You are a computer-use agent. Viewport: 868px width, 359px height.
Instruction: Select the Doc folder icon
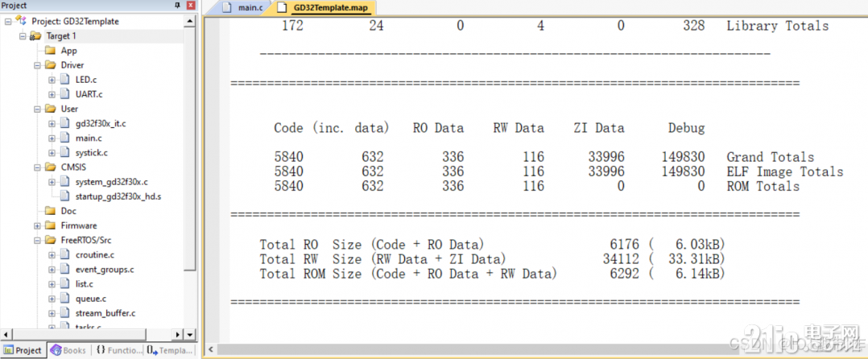coord(51,212)
